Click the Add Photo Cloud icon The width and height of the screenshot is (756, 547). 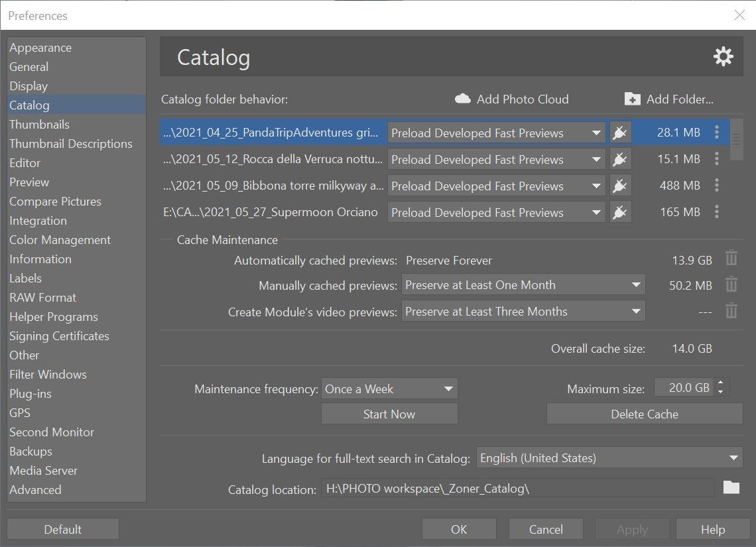tap(462, 99)
